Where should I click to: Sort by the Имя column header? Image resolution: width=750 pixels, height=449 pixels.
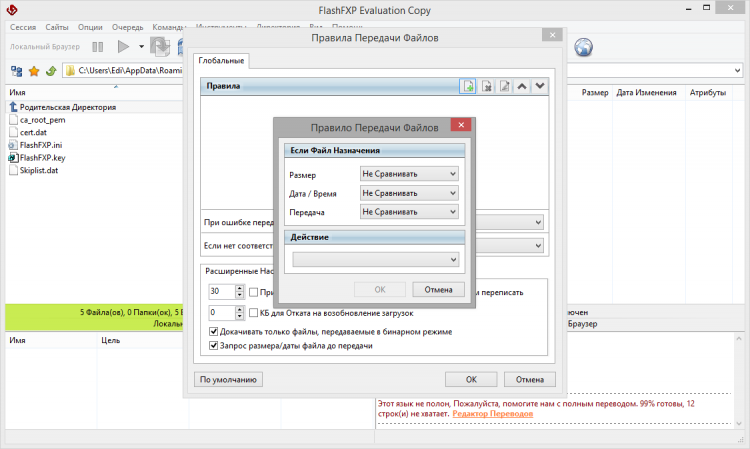[x=17, y=92]
